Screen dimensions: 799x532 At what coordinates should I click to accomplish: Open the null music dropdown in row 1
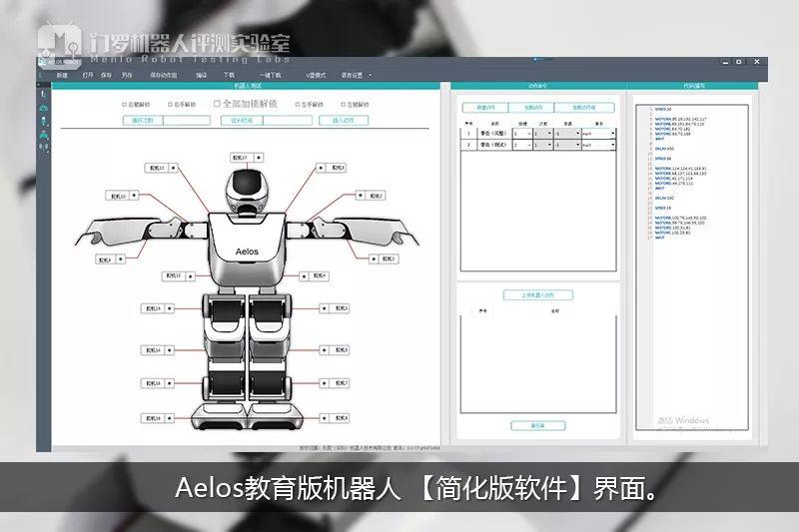click(598, 134)
